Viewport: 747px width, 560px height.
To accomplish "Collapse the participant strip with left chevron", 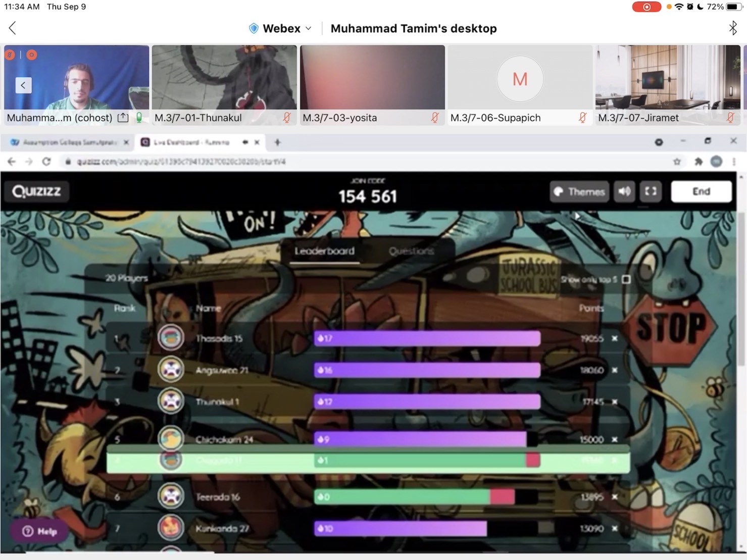I will point(23,85).
